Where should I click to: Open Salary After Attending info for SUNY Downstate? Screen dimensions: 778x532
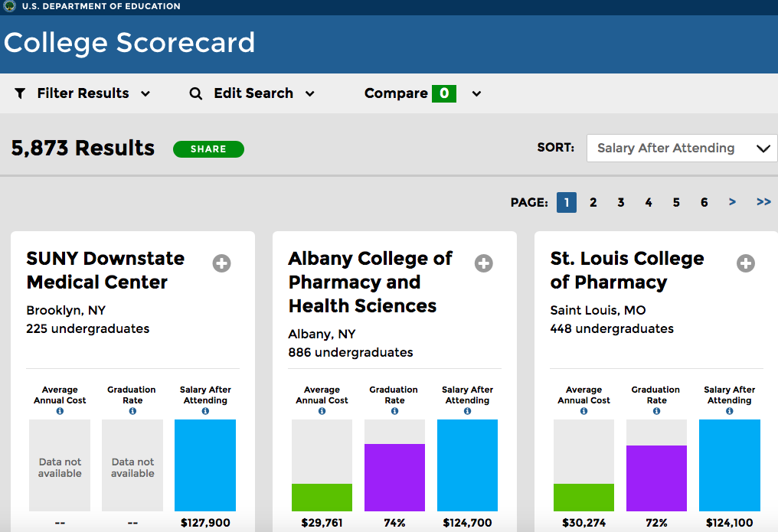(x=205, y=411)
